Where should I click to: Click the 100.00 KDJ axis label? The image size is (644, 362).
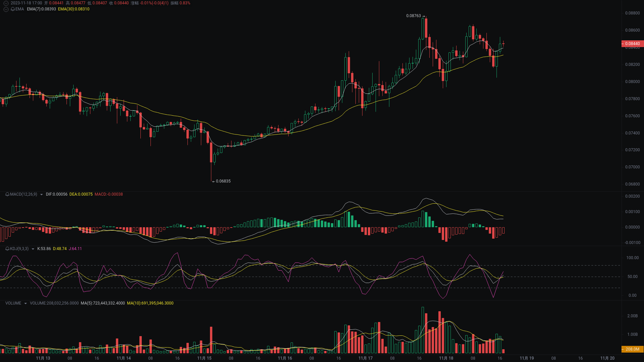coord(632,258)
